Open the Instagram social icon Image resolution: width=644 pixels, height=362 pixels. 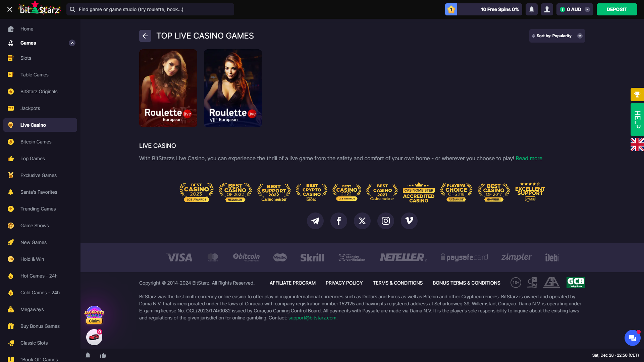[386, 221]
